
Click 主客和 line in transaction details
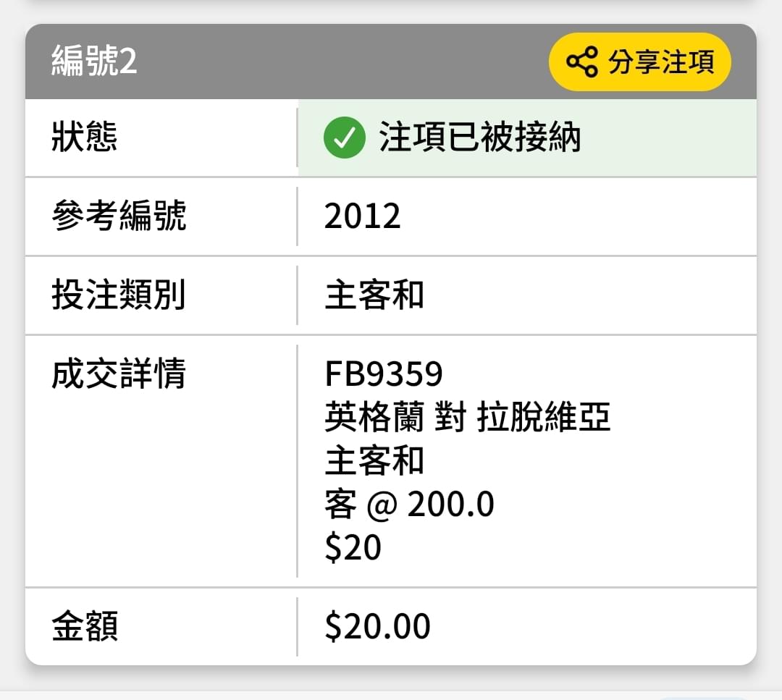374,460
